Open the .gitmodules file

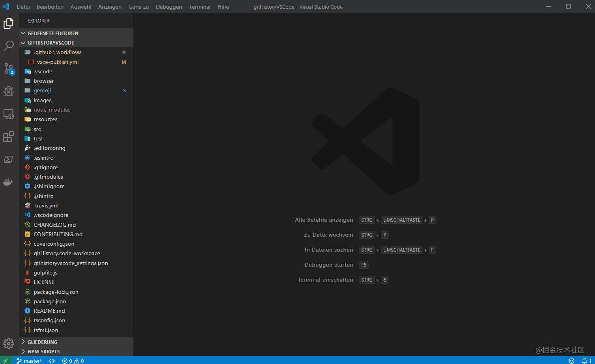[x=76, y=177]
